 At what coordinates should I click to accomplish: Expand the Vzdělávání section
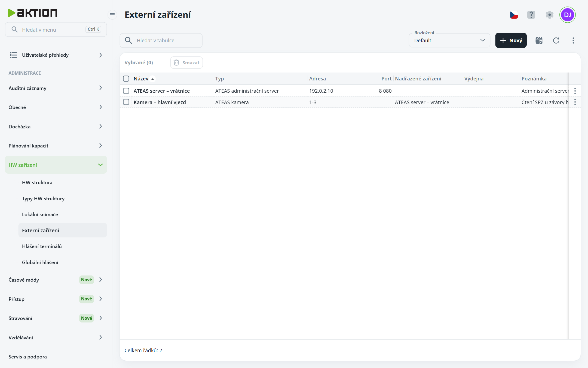click(56, 337)
